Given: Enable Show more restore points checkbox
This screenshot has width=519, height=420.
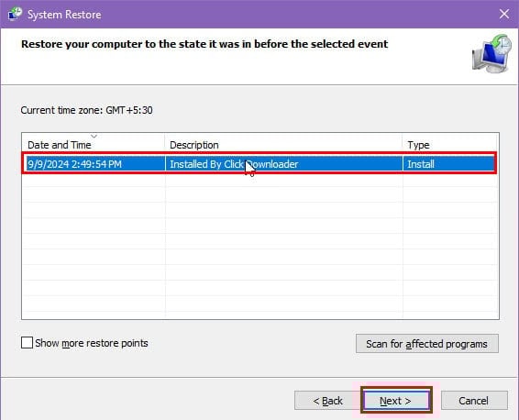Looking at the screenshot, I should pyautogui.click(x=27, y=343).
